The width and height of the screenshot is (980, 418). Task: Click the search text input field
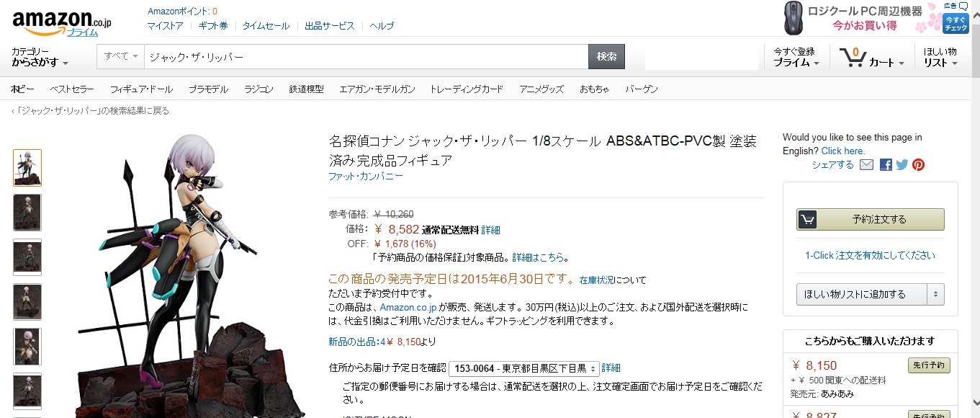(x=366, y=56)
